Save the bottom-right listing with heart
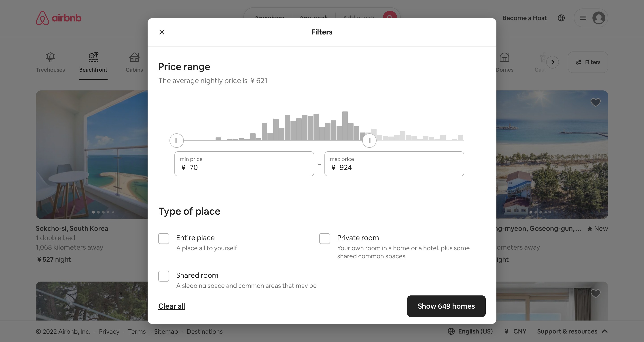The image size is (644, 342). (x=595, y=293)
